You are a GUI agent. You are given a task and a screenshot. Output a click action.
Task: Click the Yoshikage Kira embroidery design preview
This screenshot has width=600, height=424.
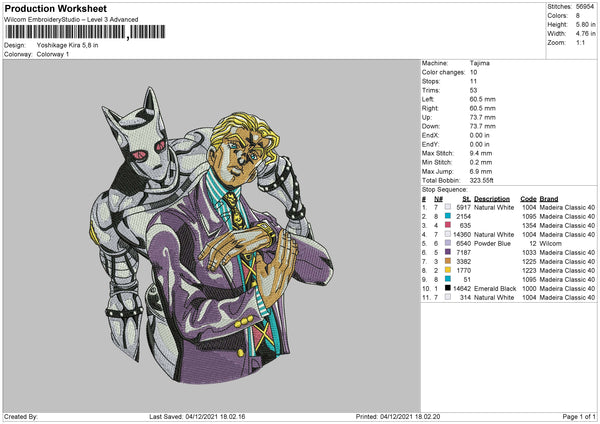(x=211, y=235)
